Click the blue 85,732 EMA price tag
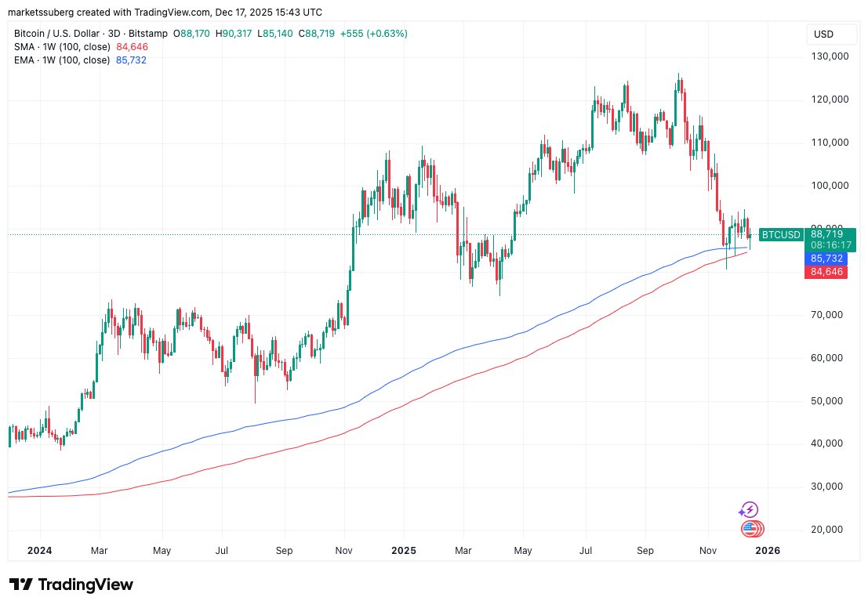The width and height of the screenshot is (868, 608). [826, 258]
